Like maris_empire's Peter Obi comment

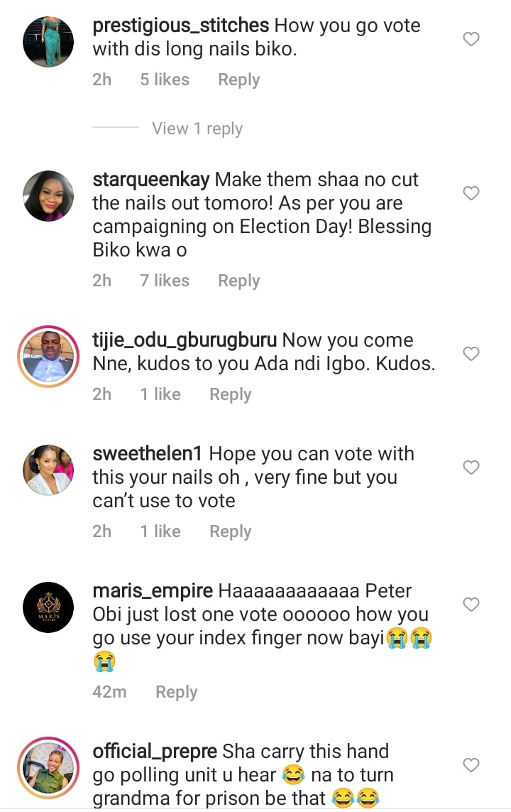(x=471, y=605)
